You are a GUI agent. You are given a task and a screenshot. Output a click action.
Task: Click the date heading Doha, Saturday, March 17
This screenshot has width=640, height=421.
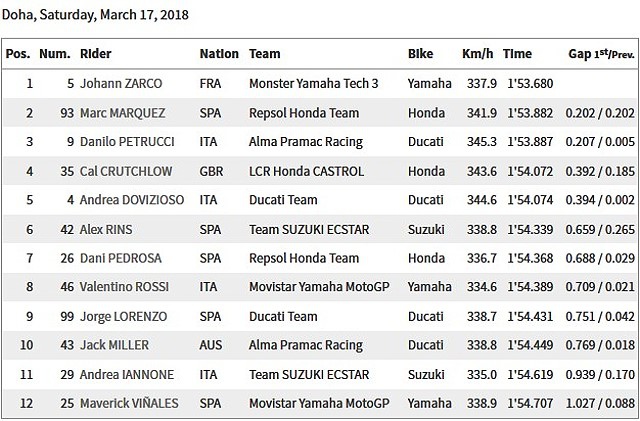(x=96, y=15)
